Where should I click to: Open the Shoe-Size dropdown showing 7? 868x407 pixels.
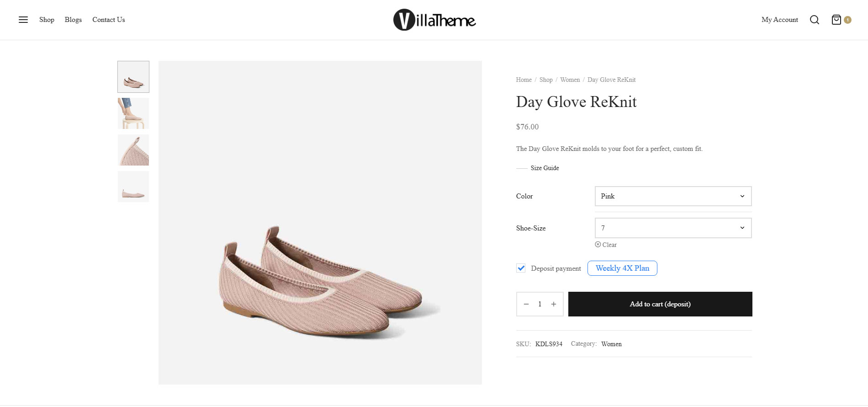click(673, 228)
